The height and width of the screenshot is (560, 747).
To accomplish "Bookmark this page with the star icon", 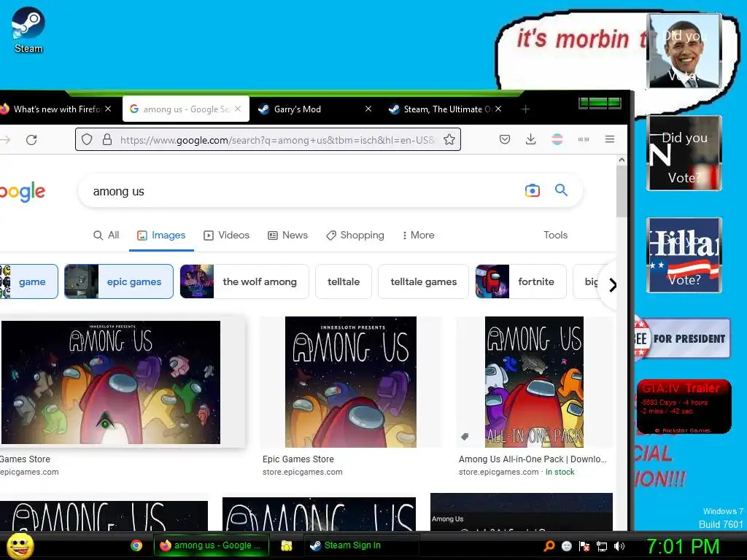I will tap(449, 139).
